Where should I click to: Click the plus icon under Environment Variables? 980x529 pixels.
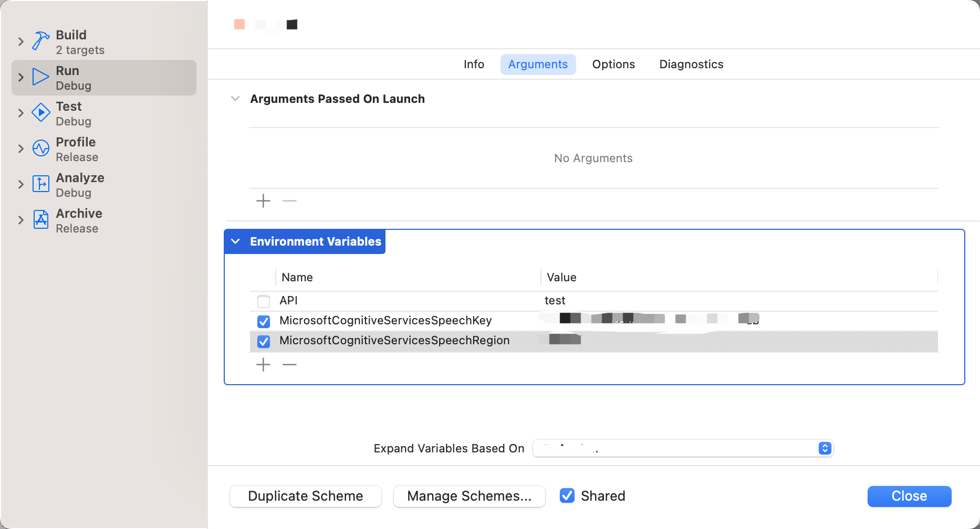[x=263, y=364]
